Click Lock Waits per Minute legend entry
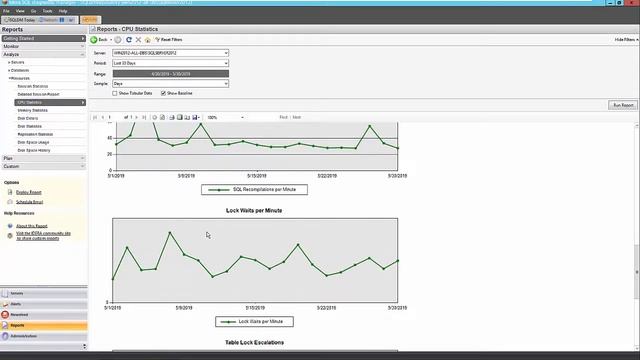 (x=254, y=322)
